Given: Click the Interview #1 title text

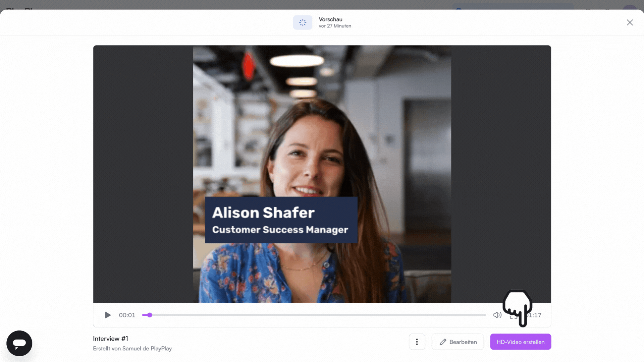Looking at the screenshot, I should pyautogui.click(x=110, y=339).
